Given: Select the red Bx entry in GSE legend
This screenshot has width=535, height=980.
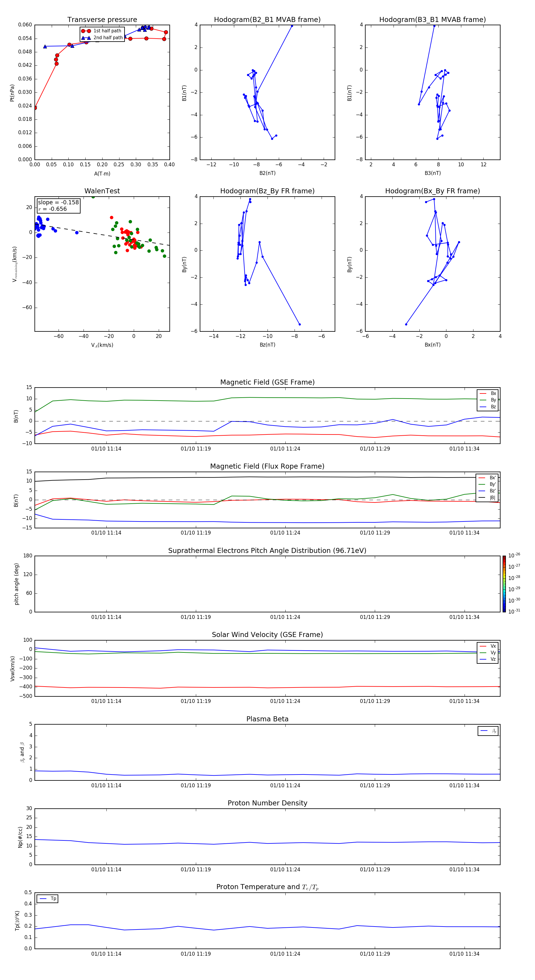Looking at the screenshot, I should click(488, 393).
